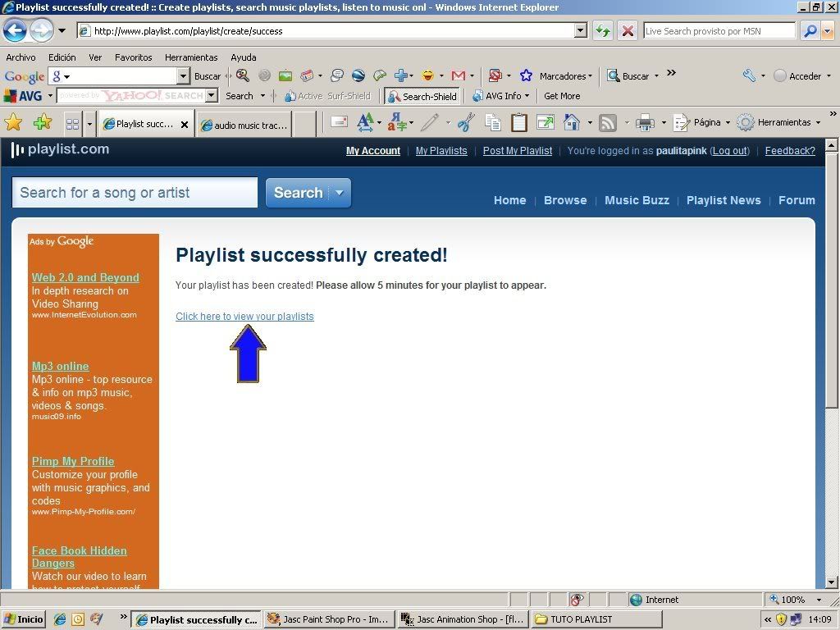
Task: Click the browser Back arrow button
Action: (15, 31)
